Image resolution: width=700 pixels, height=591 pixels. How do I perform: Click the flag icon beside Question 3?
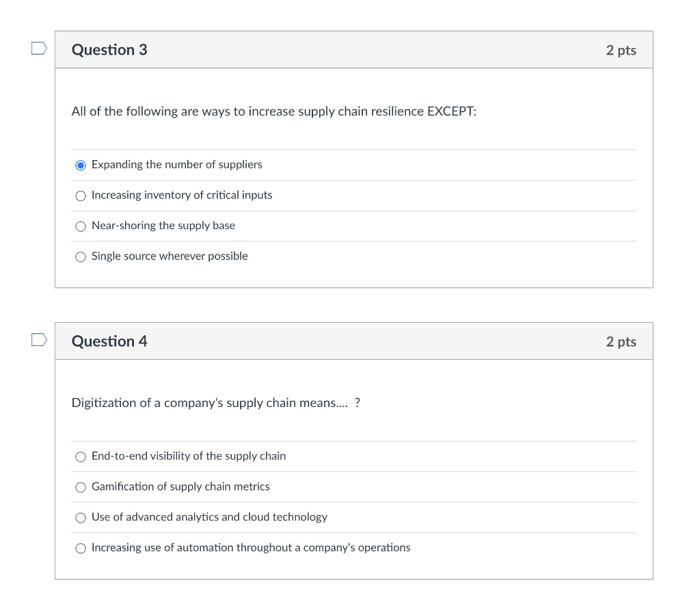(x=39, y=47)
